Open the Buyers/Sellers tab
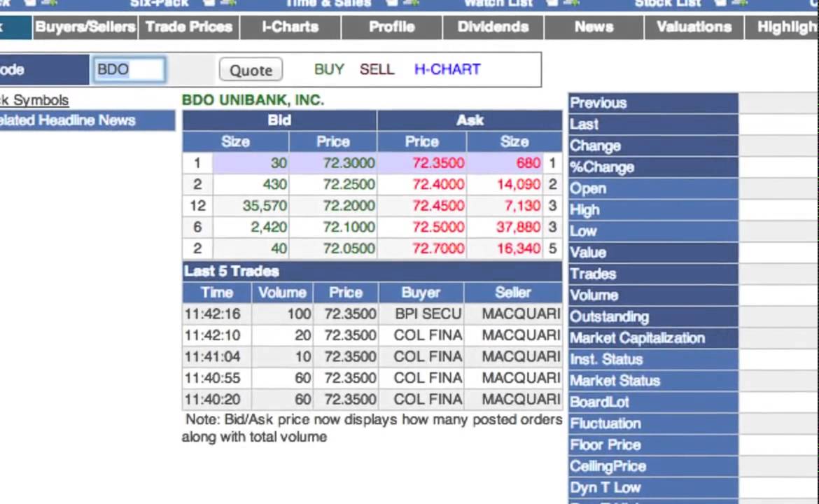The height and width of the screenshot is (504, 819). (85, 27)
